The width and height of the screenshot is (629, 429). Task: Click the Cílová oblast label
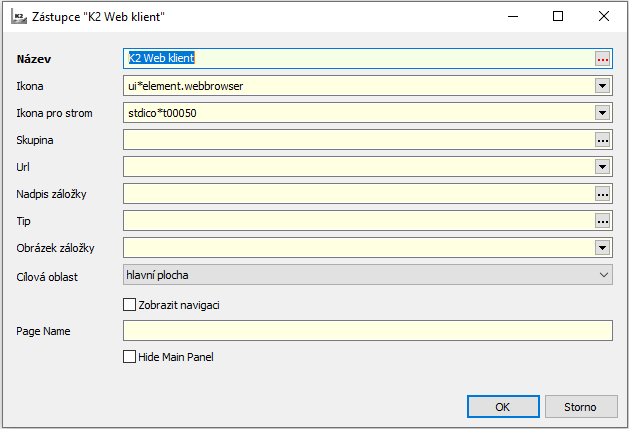click(x=47, y=277)
